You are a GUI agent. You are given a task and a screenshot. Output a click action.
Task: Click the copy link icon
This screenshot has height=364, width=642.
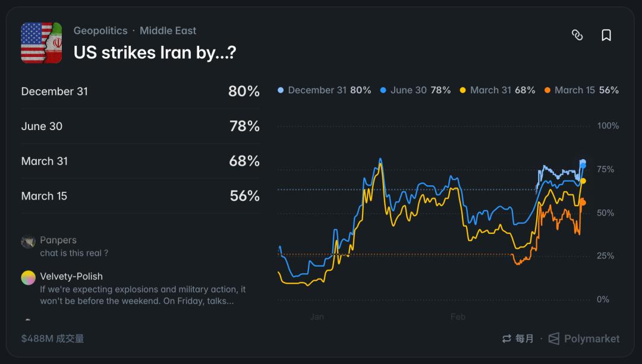tap(577, 35)
